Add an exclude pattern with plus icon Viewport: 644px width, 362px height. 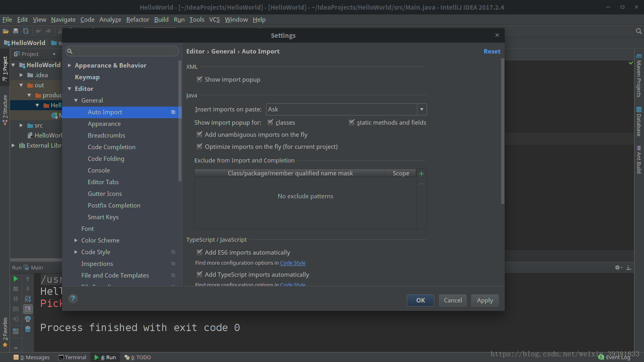coord(421,174)
